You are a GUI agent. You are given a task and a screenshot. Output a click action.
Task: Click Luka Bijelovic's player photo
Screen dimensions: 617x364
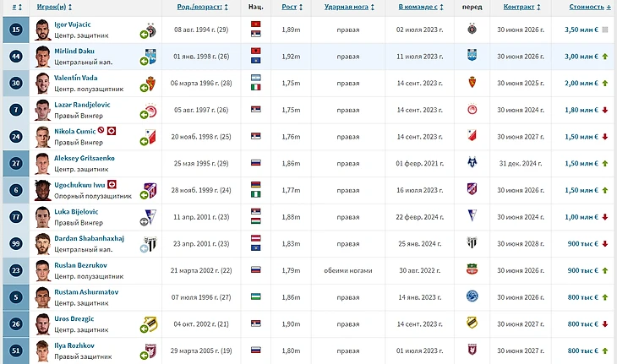click(x=43, y=217)
